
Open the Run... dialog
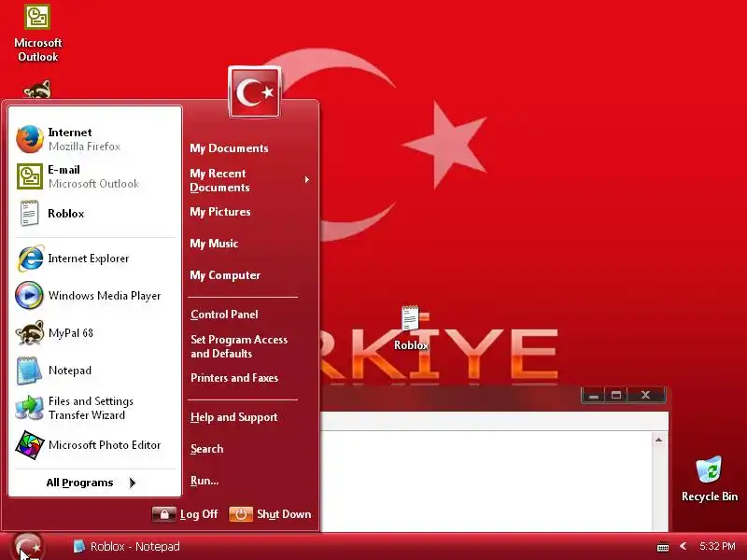point(204,481)
